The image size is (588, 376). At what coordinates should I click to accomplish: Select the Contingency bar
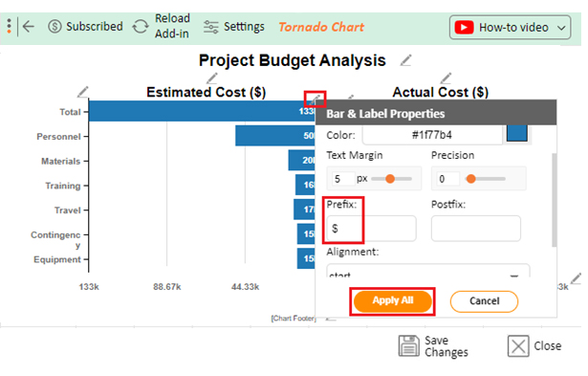pyautogui.click(x=306, y=233)
